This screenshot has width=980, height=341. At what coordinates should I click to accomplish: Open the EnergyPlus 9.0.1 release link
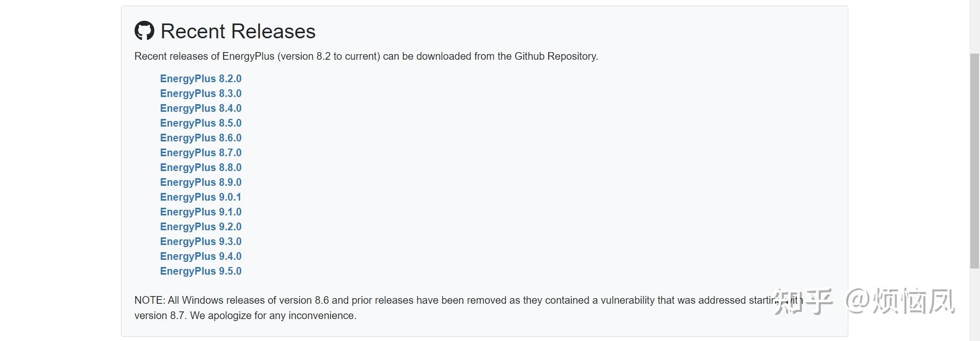(x=201, y=197)
